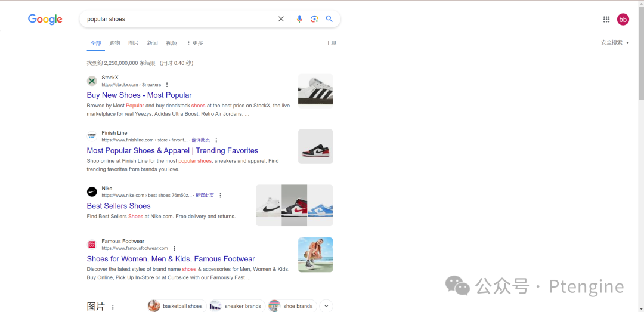This screenshot has width=644, height=312.
Task: Open the three-dot menu beside StockX URL
Action: point(167,85)
